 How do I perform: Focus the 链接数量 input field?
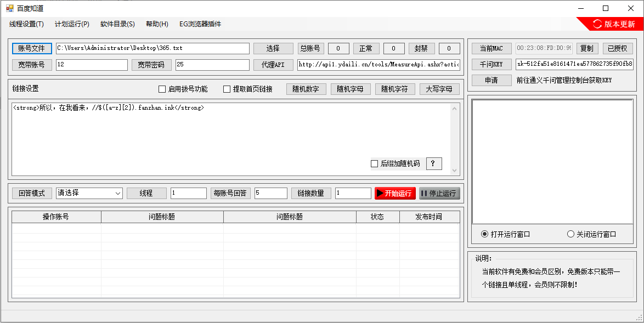coord(353,193)
